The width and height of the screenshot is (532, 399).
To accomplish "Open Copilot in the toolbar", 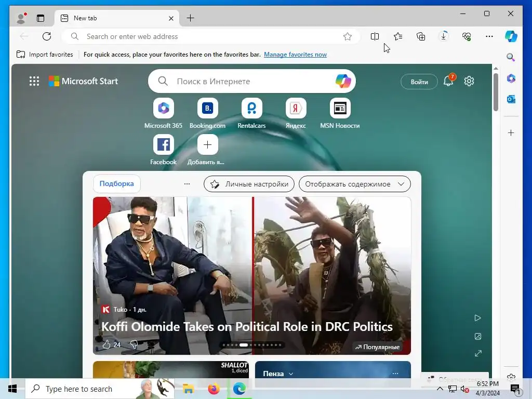I will click(511, 36).
